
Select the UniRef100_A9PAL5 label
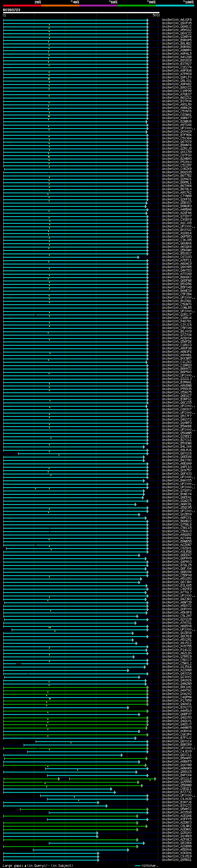pyautogui.click(x=177, y=54)
